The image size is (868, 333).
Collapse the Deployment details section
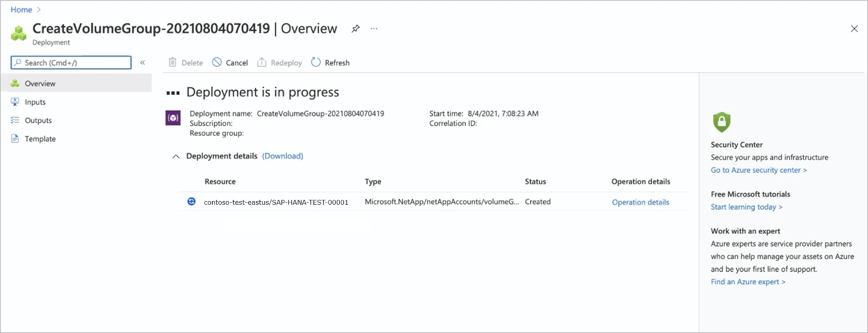click(x=176, y=156)
